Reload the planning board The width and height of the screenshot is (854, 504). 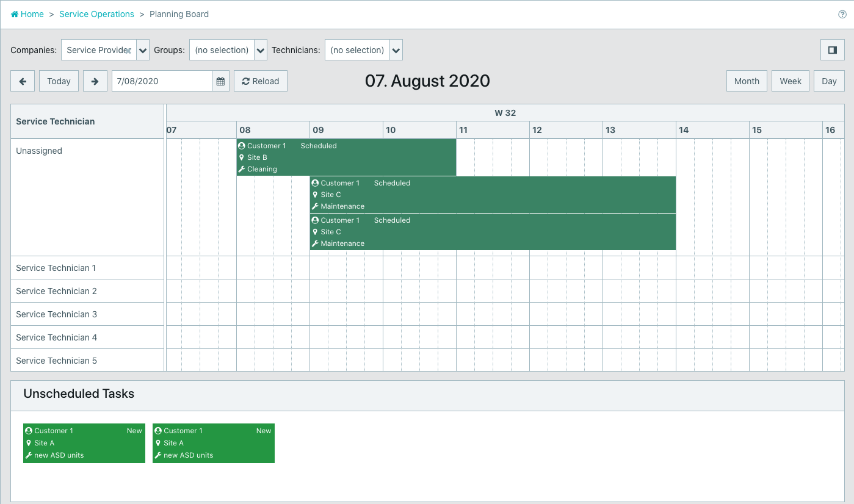tap(261, 81)
